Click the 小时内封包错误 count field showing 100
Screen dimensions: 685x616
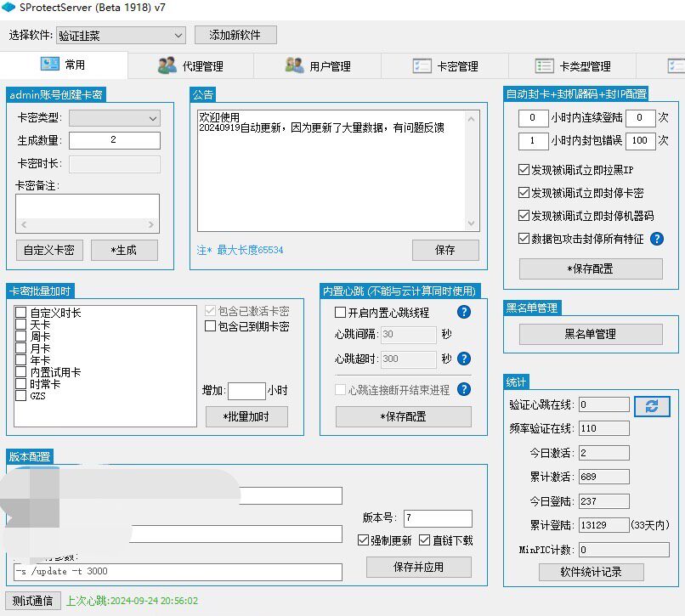(641, 141)
